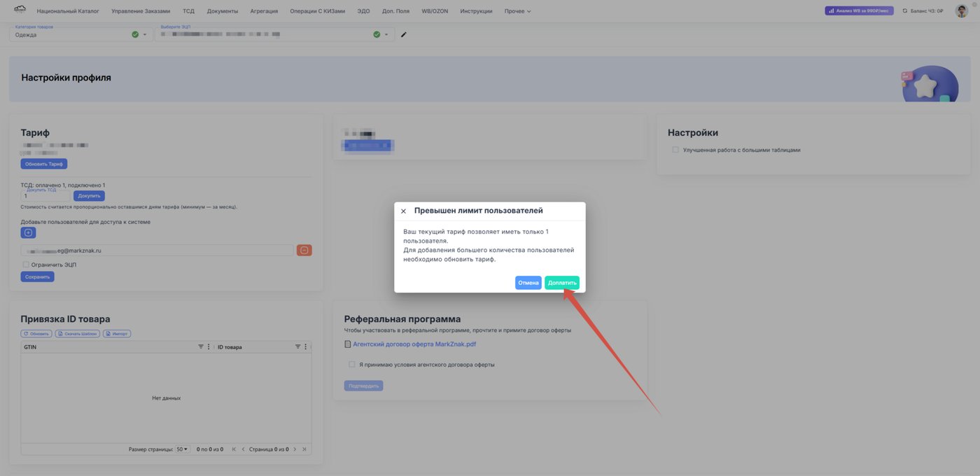The width and height of the screenshot is (980, 476).
Task: Click the Обновить refresh button in Привязка ID
Action: (37, 333)
